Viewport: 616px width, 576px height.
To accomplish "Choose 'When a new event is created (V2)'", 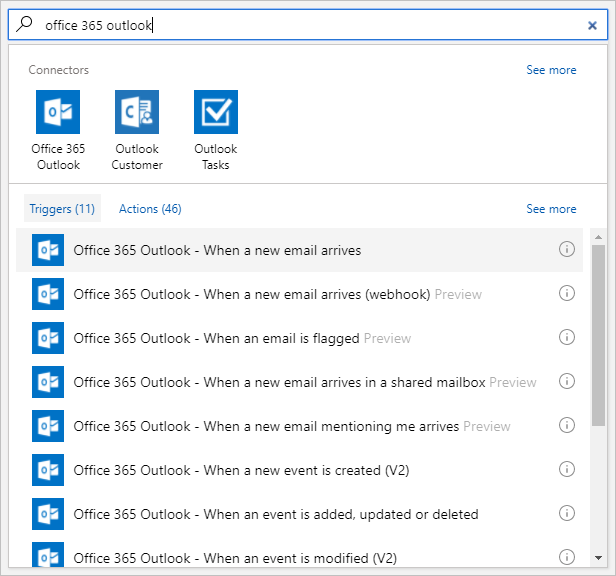I will point(299,470).
